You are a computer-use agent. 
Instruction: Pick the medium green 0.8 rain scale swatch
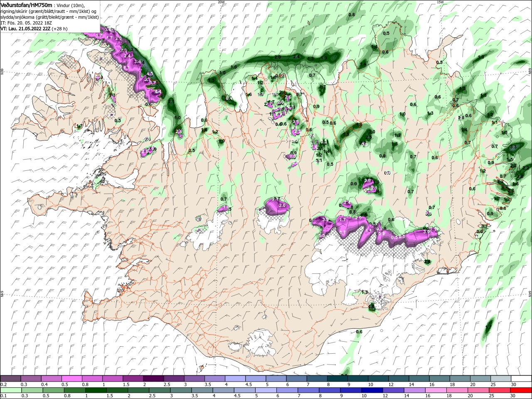coord(74,390)
